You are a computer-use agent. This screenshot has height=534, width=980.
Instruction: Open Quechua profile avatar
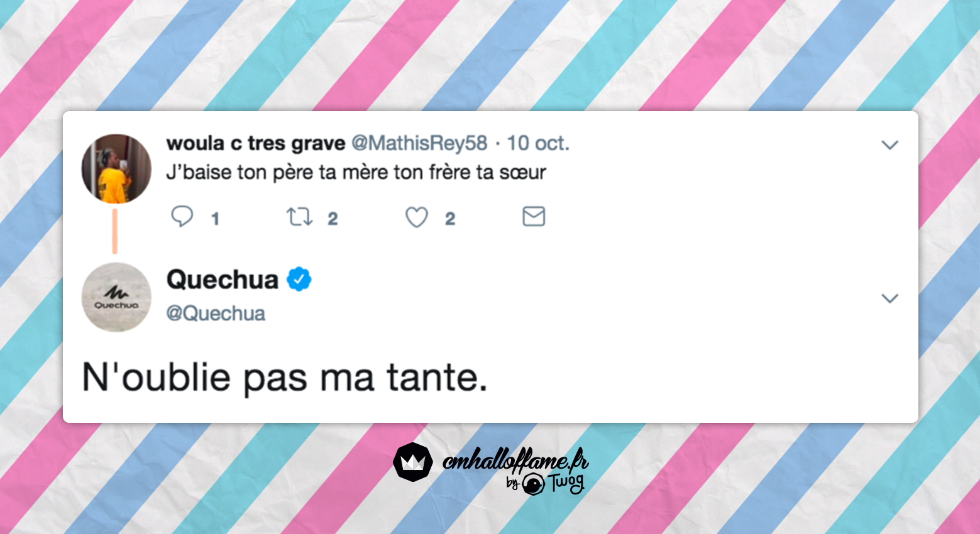[116, 297]
